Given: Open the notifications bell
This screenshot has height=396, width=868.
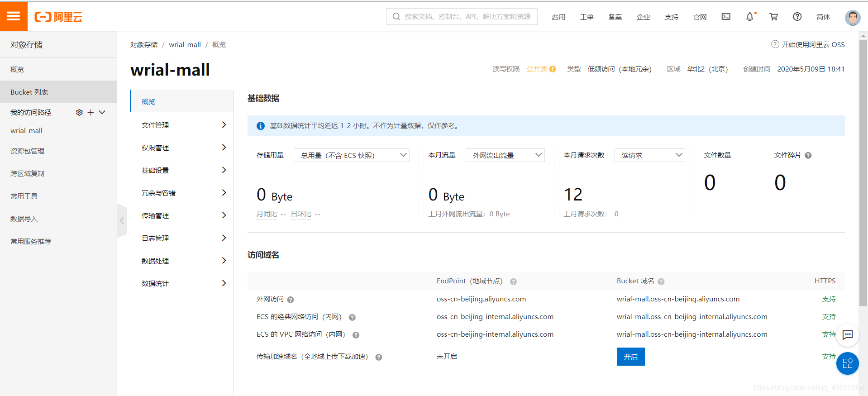Looking at the screenshot, I should point(750,17).
